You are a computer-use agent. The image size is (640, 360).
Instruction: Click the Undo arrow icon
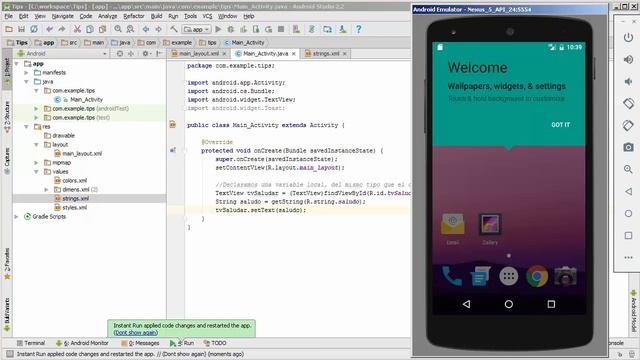[x=49, y=29]
